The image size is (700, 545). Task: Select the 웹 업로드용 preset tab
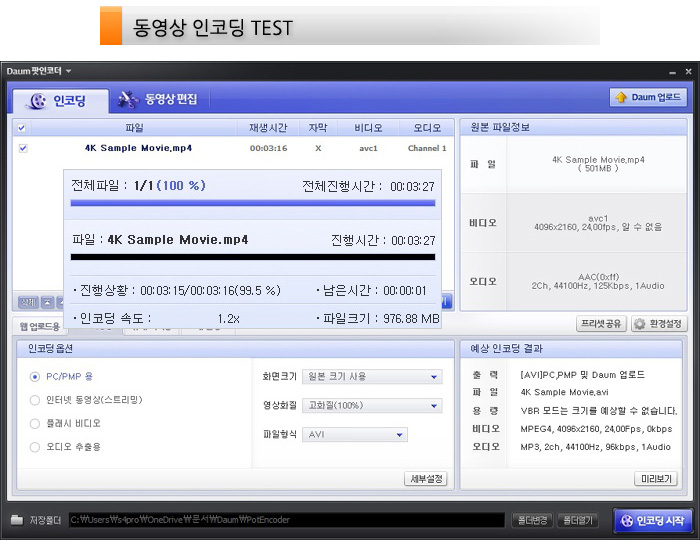[x=40, y=326]
